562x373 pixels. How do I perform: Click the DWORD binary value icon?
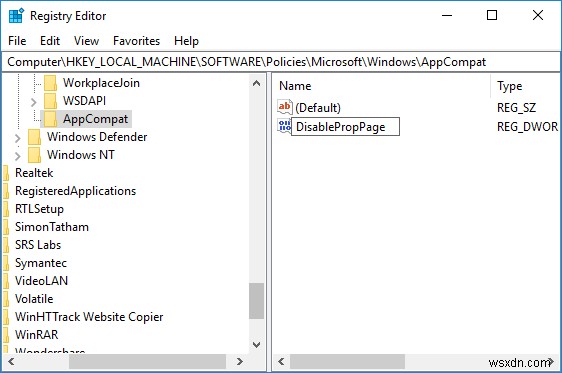[x=285, y=126]
